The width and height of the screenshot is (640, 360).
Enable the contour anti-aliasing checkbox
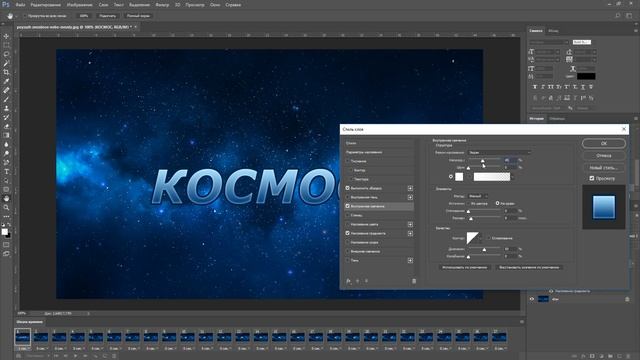489,238
